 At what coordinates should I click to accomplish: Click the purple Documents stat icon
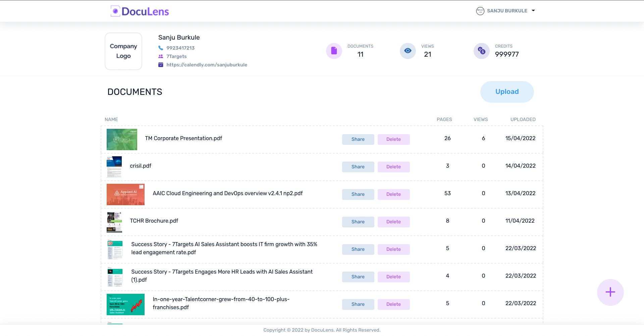click(334, 51)
